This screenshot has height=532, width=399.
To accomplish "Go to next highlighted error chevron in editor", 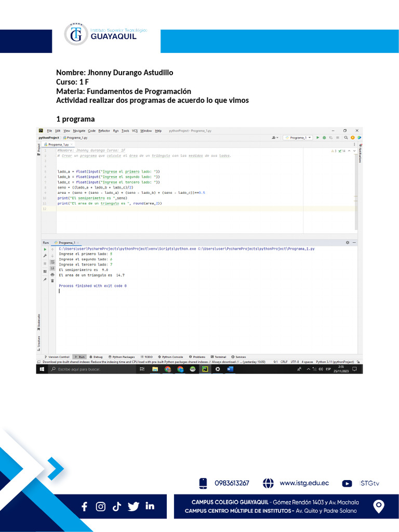I will coord(354,151).
